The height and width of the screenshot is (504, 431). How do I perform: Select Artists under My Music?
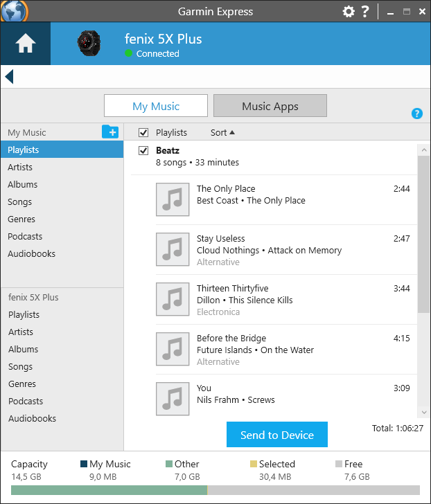pyautogui.click(x=62, y=167)
